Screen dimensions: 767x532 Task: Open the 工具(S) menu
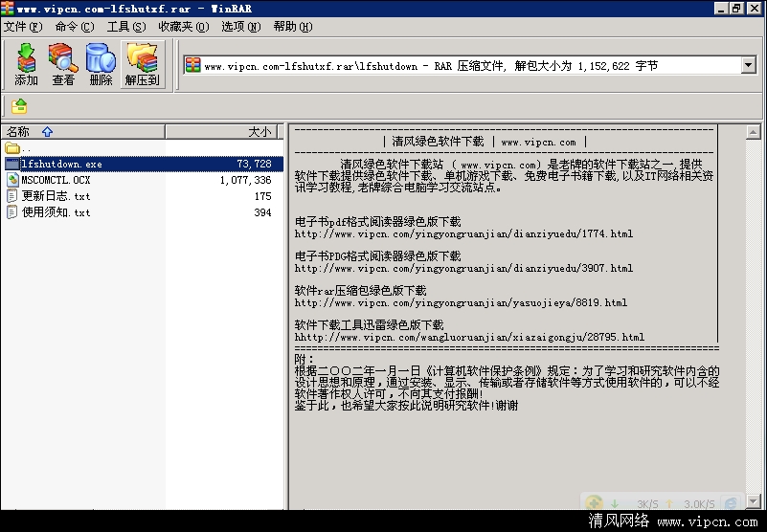tap(126, 27)
